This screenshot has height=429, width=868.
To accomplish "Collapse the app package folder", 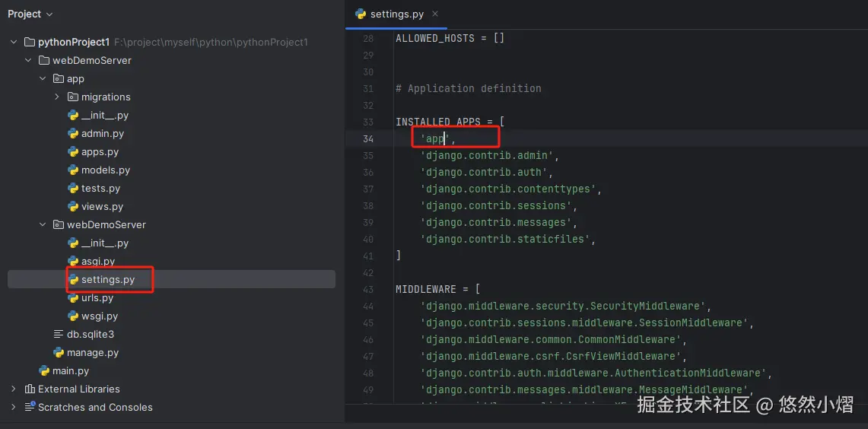I will coord(43,79).
